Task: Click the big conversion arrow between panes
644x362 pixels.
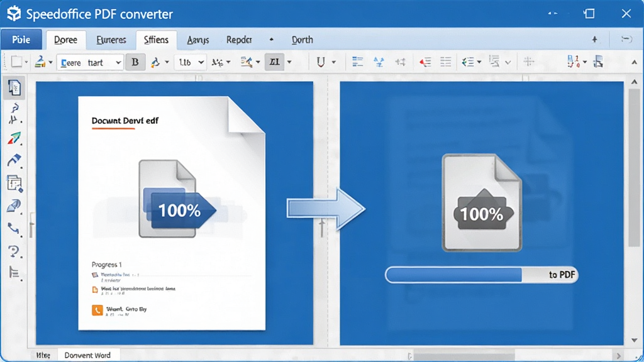Action: pyautogui.click(x=326, y=209)
